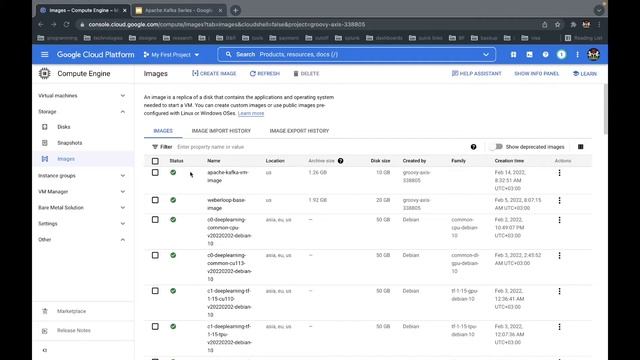Check the common-cpu deeplearning image checkbox
This screenshot has height=360, width=640.
(x=155, y=220)
